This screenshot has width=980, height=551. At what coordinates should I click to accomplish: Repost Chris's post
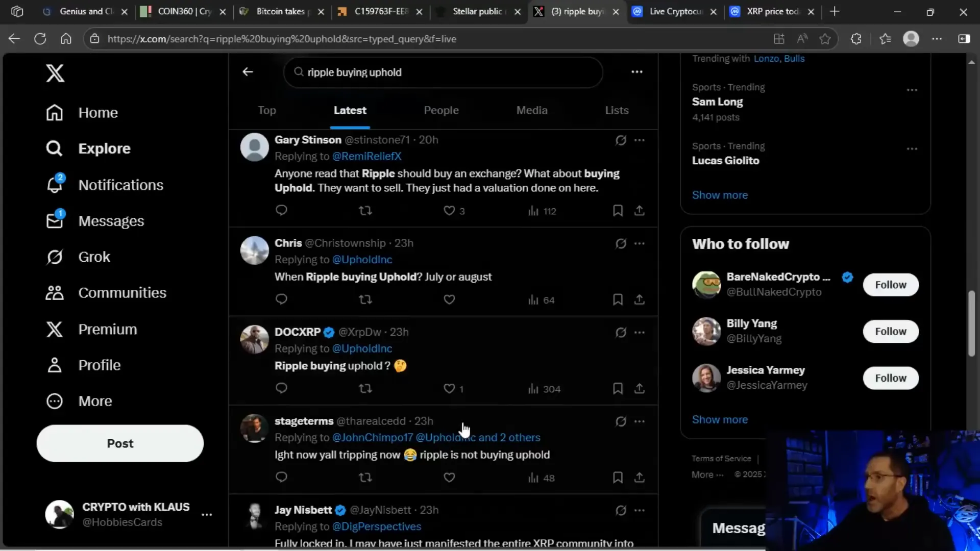365,299
